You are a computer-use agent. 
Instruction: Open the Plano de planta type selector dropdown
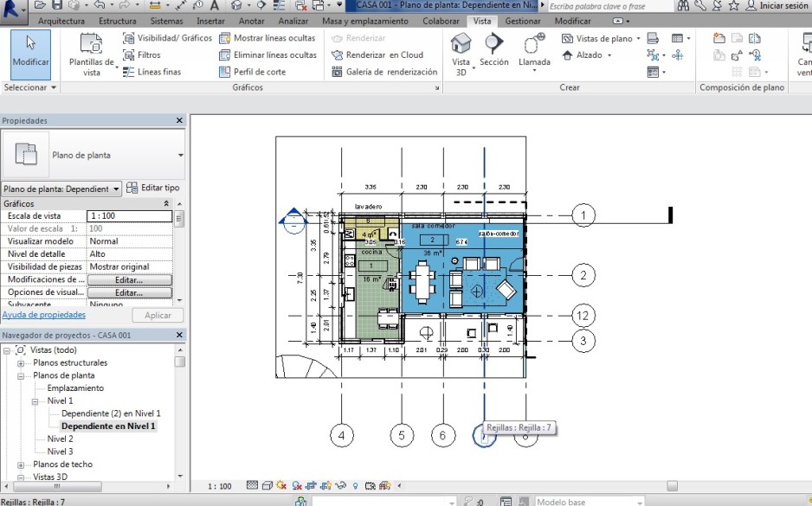tap(180, 156)
